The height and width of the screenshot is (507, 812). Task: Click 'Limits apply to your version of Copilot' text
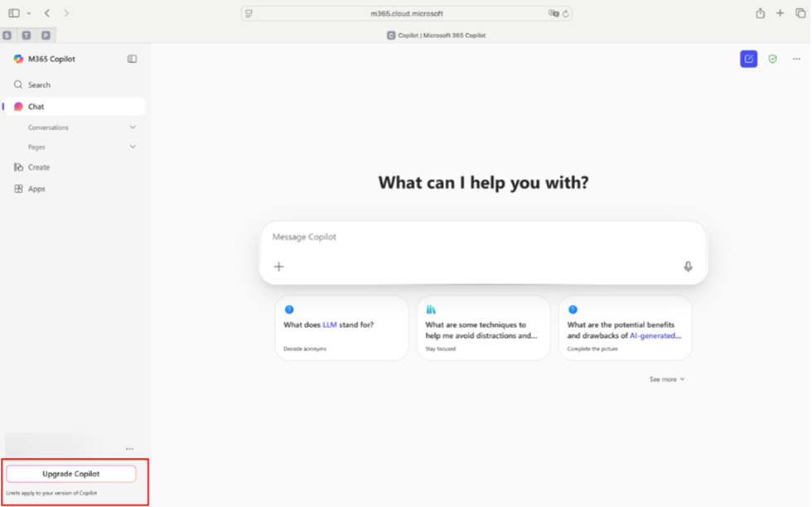[x=51, y=494]
